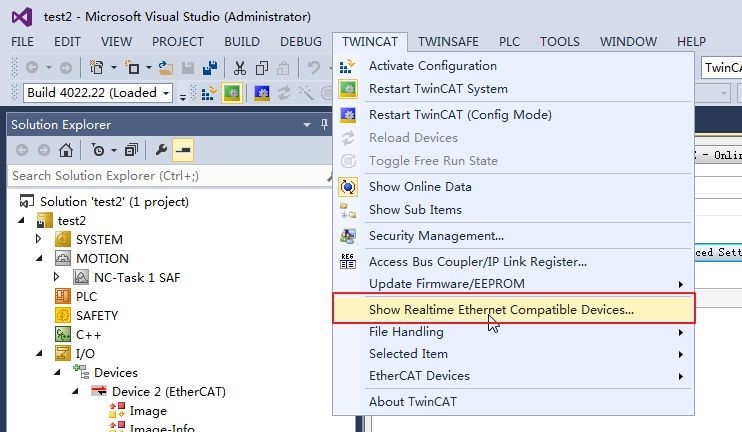
Task: Click the C++ node icon
Action: (x=63, y=334)
